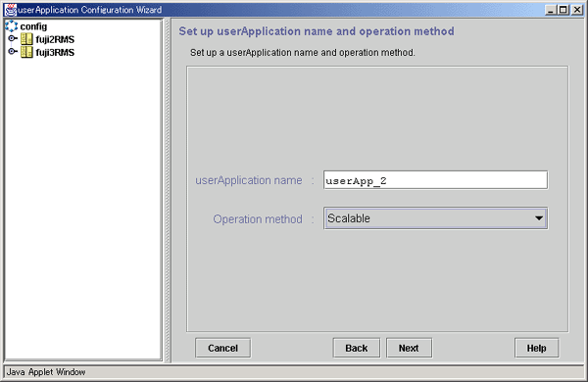Proceed with the Next button
Image resolution: width=588 pixels, height=382 pixels.
(409, 348)
